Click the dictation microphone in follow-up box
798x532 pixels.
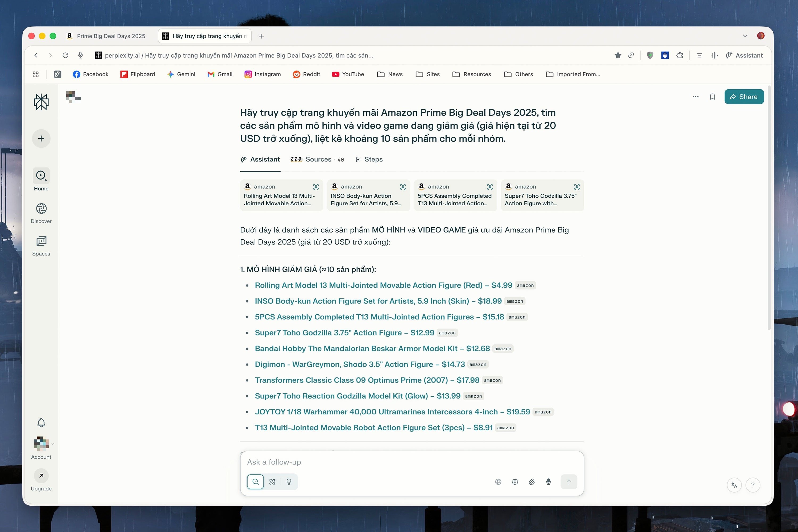point(548,482)
